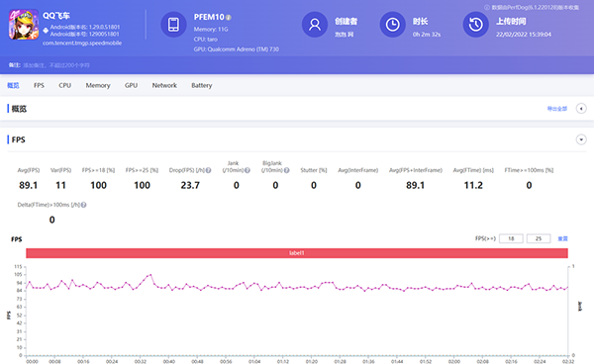The width and height of the screenshot is (594, 364).
Task: Click the creator user profile icon
Action: pos(315,25)
